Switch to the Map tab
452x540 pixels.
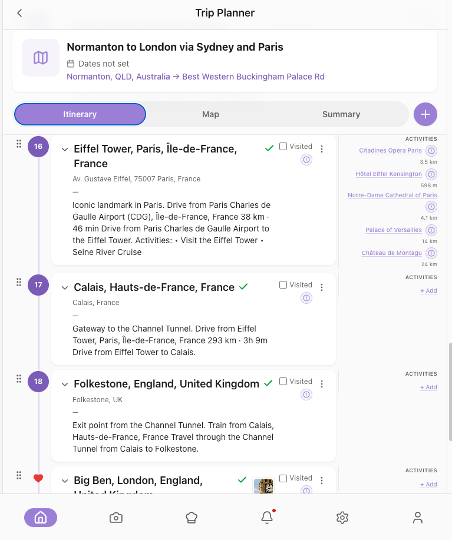[x=210, y=114]
